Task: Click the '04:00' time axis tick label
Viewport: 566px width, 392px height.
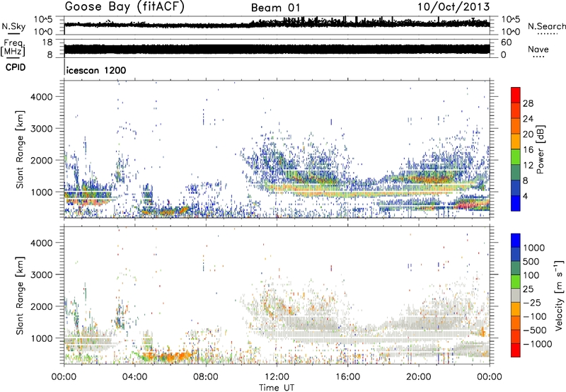Action: click(x=134, y=377)
